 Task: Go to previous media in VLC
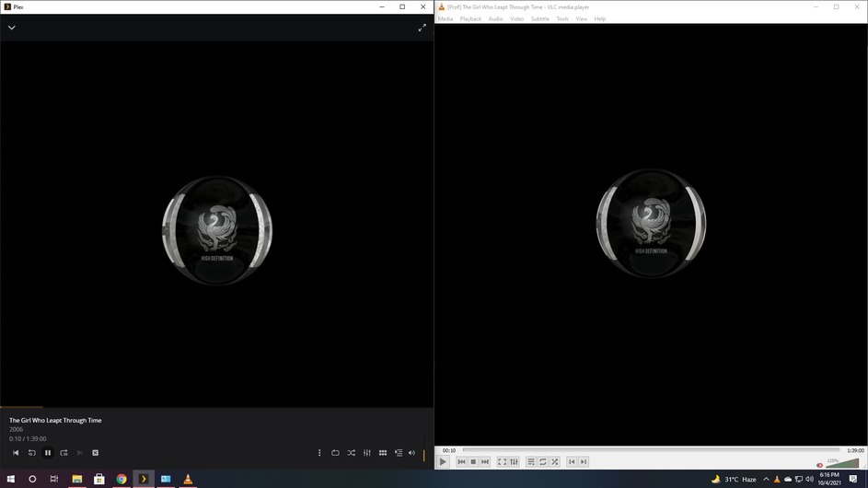(x=461, y=461)
